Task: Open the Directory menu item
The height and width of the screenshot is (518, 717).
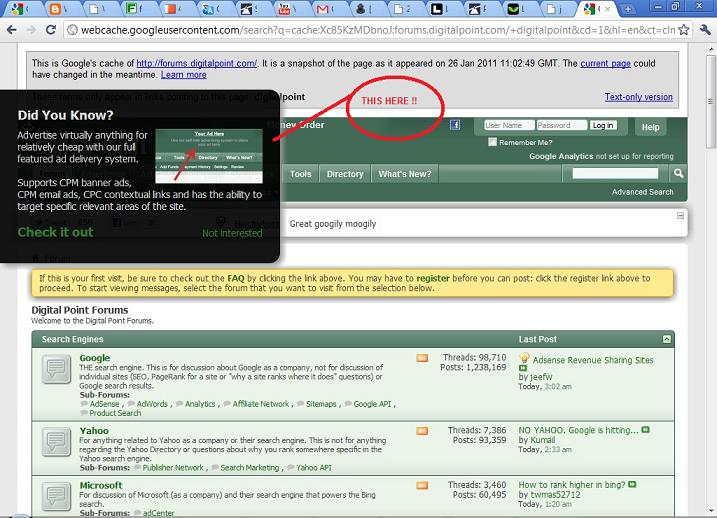Action: (345, 174)
